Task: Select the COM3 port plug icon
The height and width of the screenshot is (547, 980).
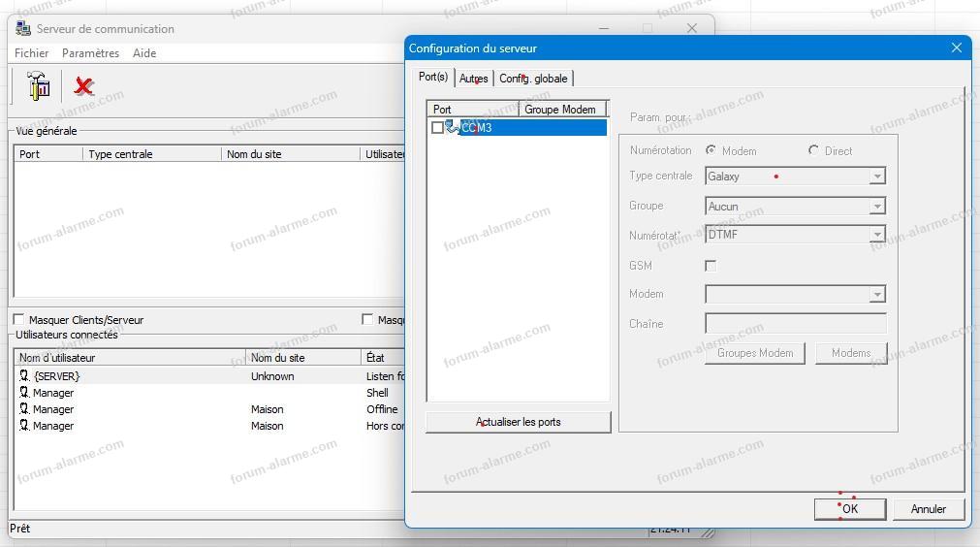Action: tap(453, 128)
